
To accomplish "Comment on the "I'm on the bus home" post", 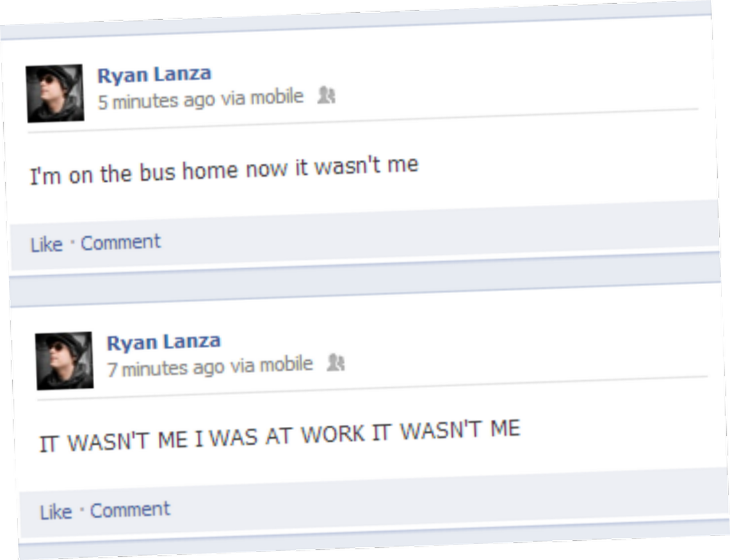I will 120,243.
